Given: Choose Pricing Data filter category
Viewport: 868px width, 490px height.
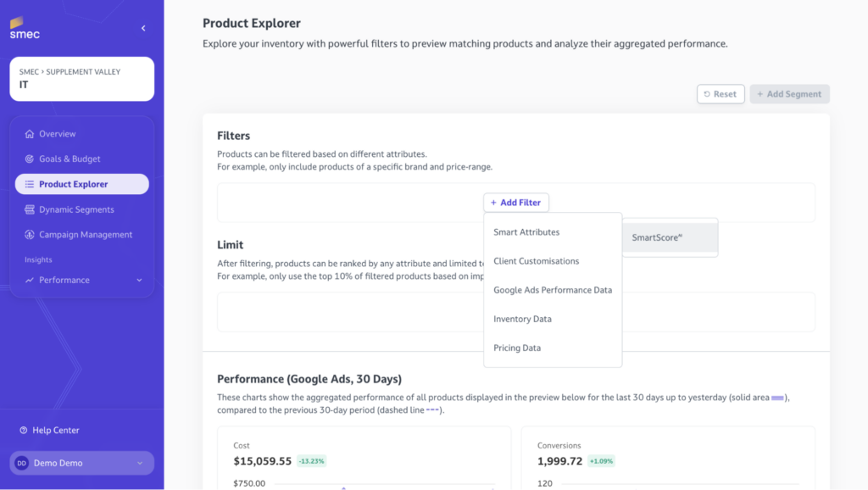Looking at the screenshot, I should [x=517, y=348].
